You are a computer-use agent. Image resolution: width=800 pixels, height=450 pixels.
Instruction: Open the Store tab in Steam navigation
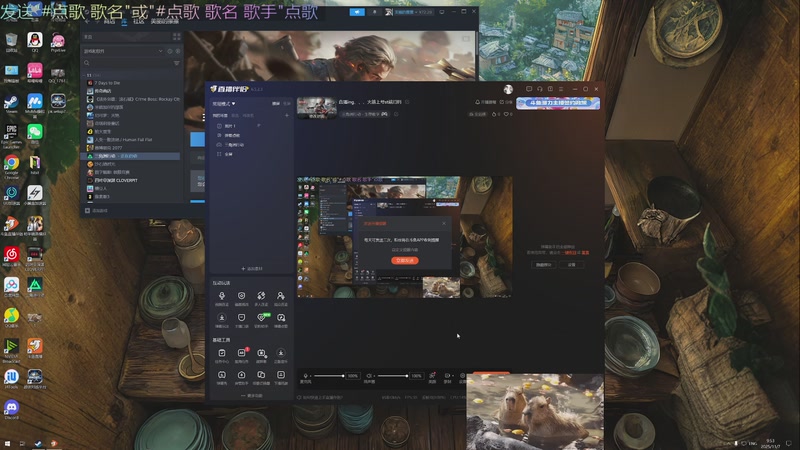click(x=109, y=22)
